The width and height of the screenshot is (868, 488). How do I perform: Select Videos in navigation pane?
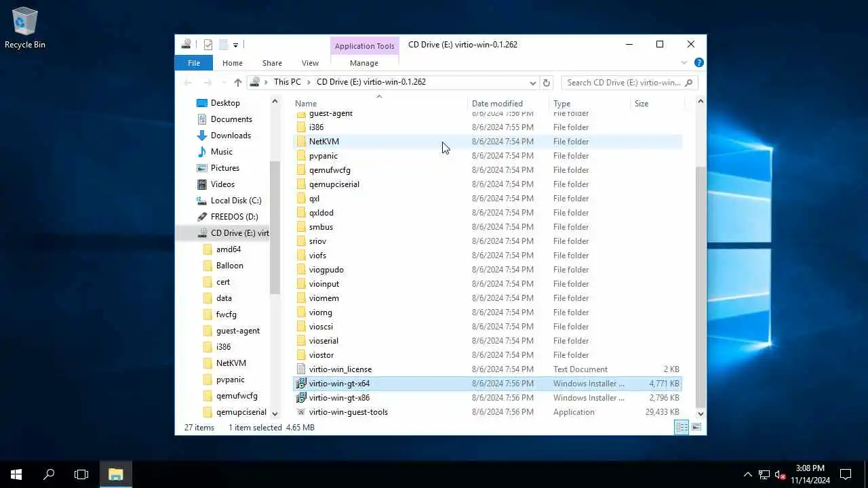coord(222,184)
